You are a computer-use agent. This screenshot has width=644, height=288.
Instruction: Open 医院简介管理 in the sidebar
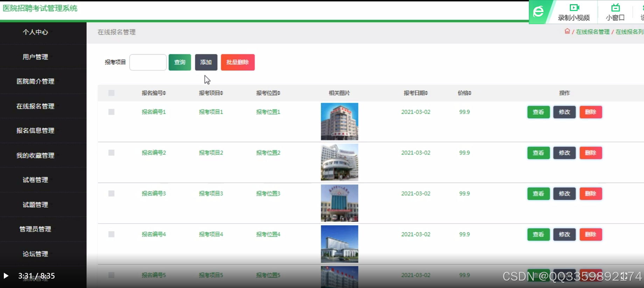pos(35,81)
